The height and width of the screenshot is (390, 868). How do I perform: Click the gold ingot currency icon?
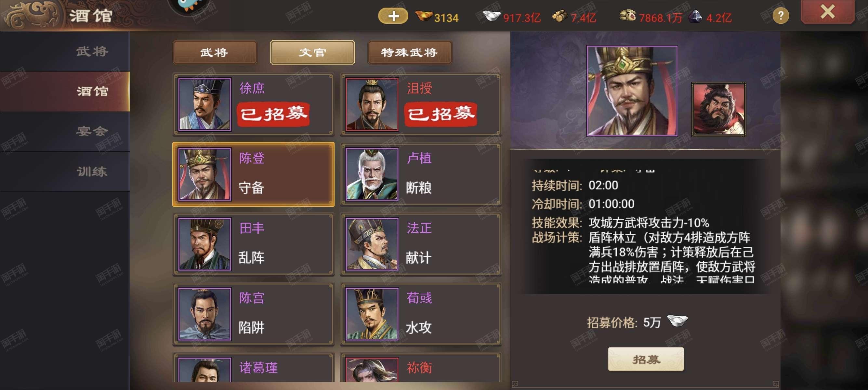coord(424,16)
